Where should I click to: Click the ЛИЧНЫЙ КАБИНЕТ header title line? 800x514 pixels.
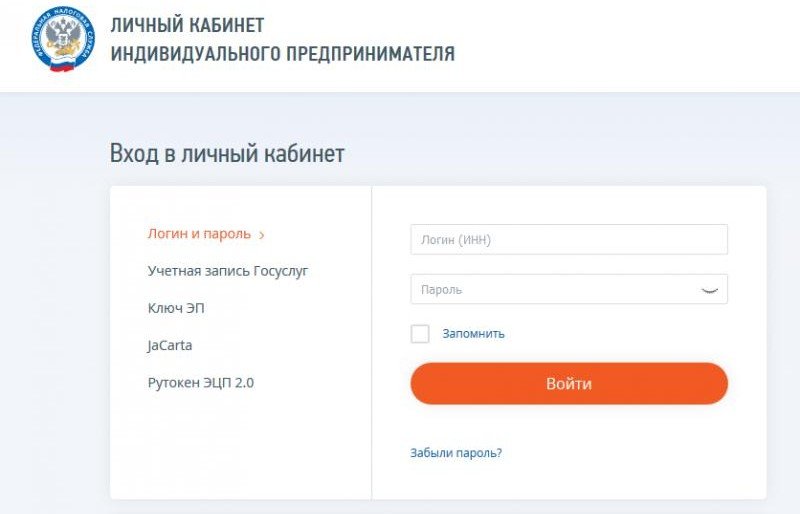[187, 25]
